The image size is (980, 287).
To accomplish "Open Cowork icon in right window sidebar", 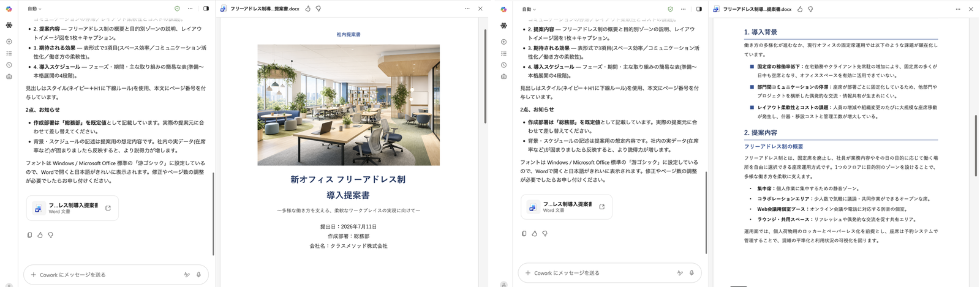I will point(503,26).
